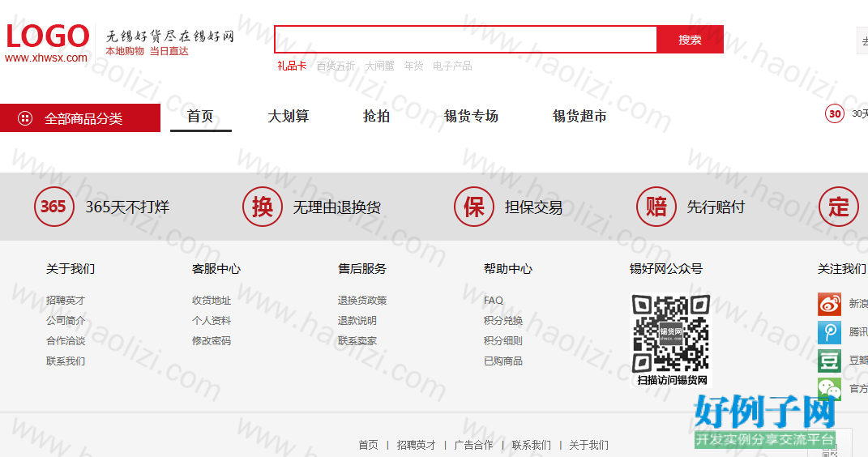Viewport: 868px width, 457px height.
Task: Click 关于我们 in the bottom footer bar
Action: click(x=589, y=445)
